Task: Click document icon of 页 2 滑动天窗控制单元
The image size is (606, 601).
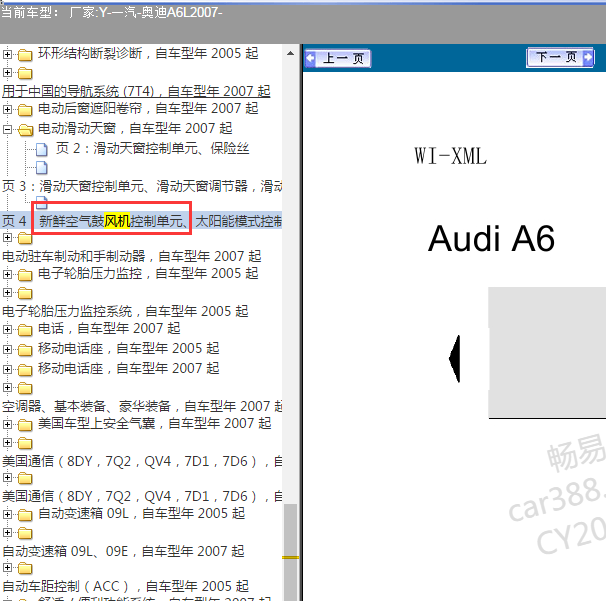Action: [x=42, y=150]
